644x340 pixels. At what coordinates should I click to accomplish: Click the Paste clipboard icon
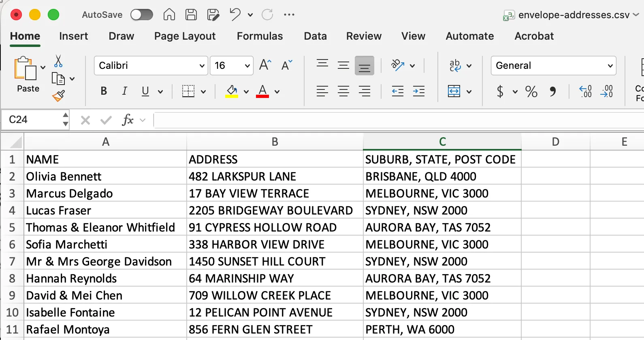pyautogui.click(x=25, y=68)
